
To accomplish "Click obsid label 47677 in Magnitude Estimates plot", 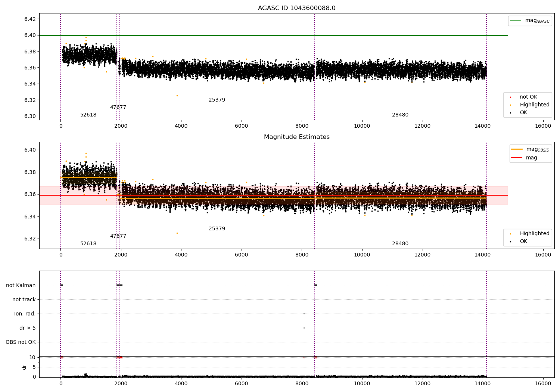I will (118, 236).
